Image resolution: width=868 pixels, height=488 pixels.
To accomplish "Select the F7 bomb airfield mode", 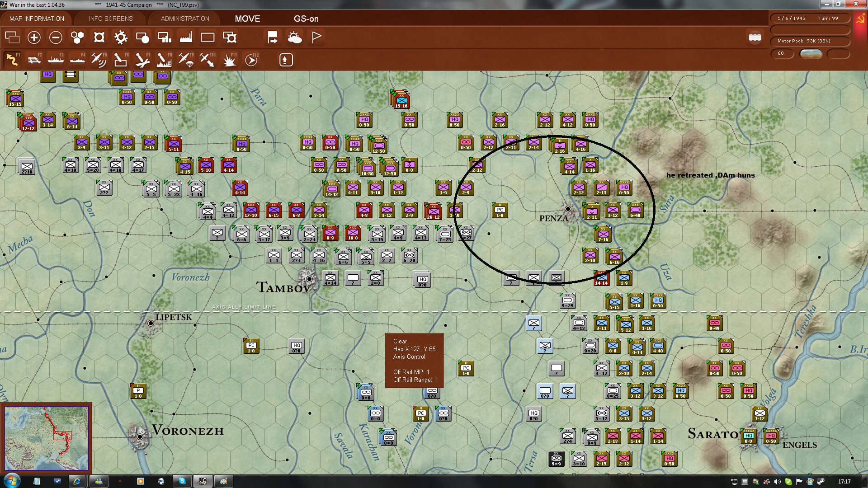I will 142,60.
